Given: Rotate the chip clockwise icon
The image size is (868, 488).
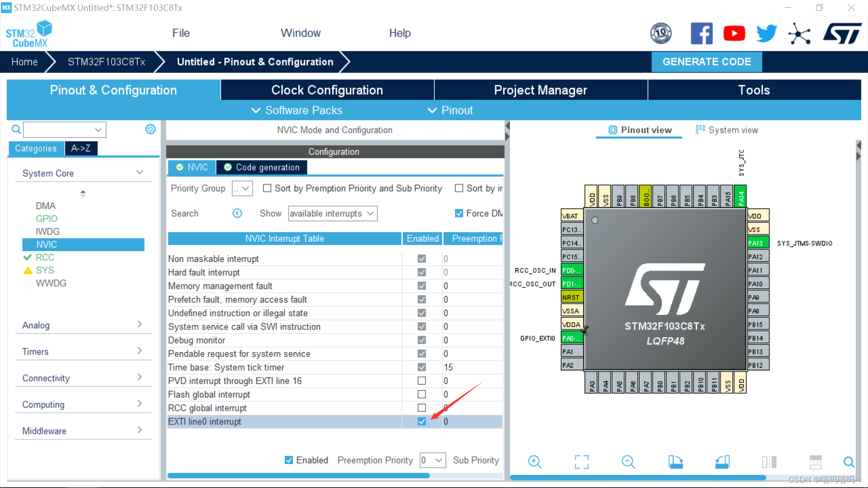Looking at the screenshot, I should 675,461.
